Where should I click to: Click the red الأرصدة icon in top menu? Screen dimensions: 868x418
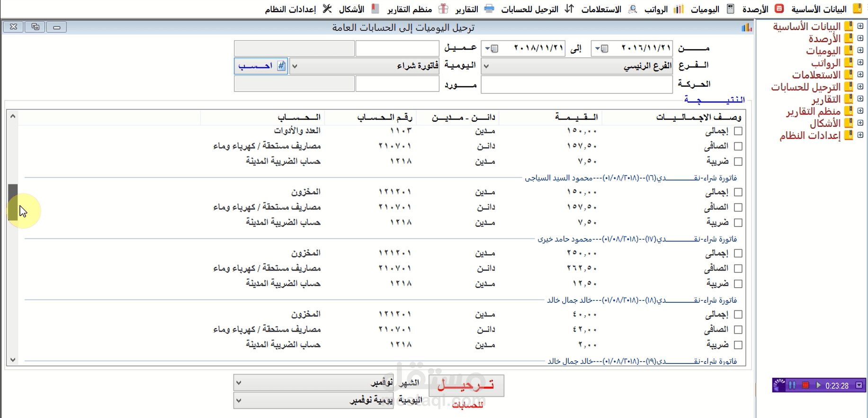(779, 9)
